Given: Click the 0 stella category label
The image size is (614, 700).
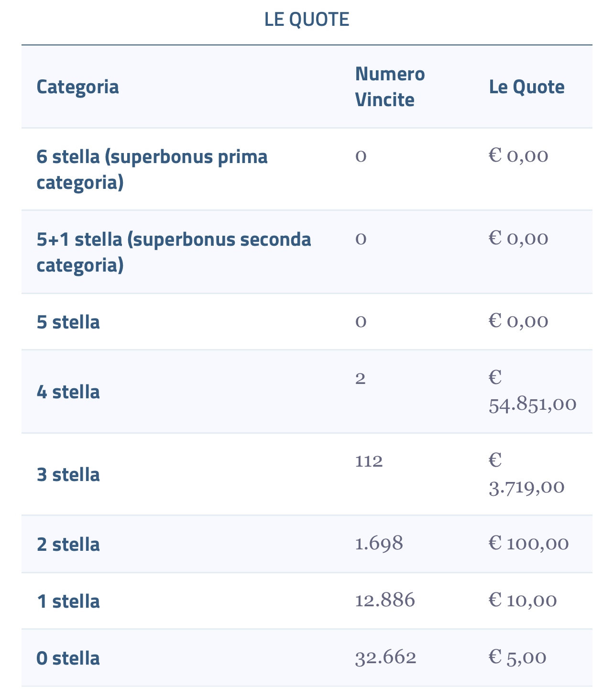Looking at the screenshot, I should pos(68,658).
